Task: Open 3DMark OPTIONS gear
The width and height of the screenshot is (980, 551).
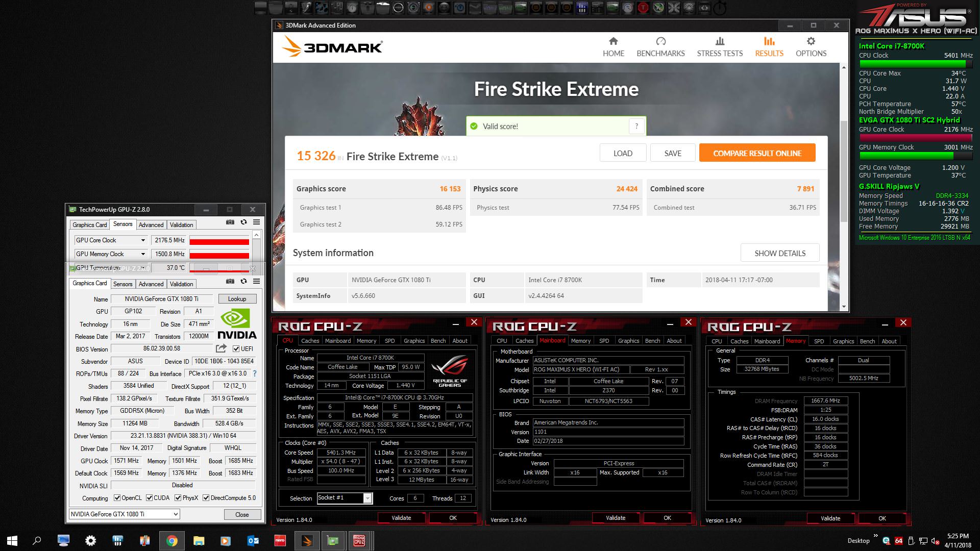Action: pos(811,47)
